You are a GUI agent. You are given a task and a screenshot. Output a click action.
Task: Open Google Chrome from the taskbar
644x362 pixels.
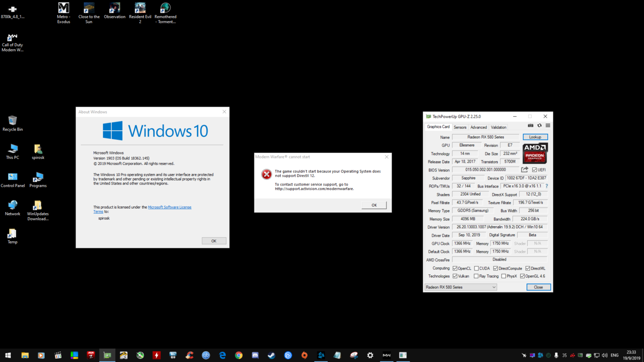(x=238, y=355)
